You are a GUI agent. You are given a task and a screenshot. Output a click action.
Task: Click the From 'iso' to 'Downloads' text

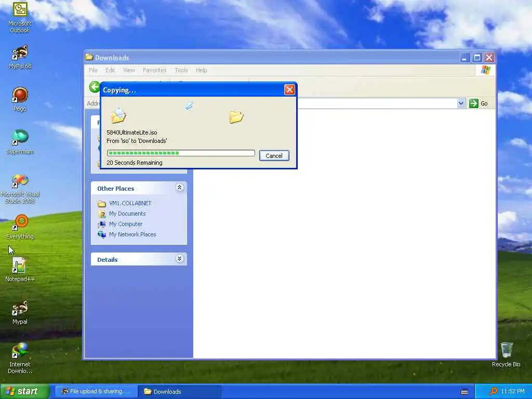(137, 141)
